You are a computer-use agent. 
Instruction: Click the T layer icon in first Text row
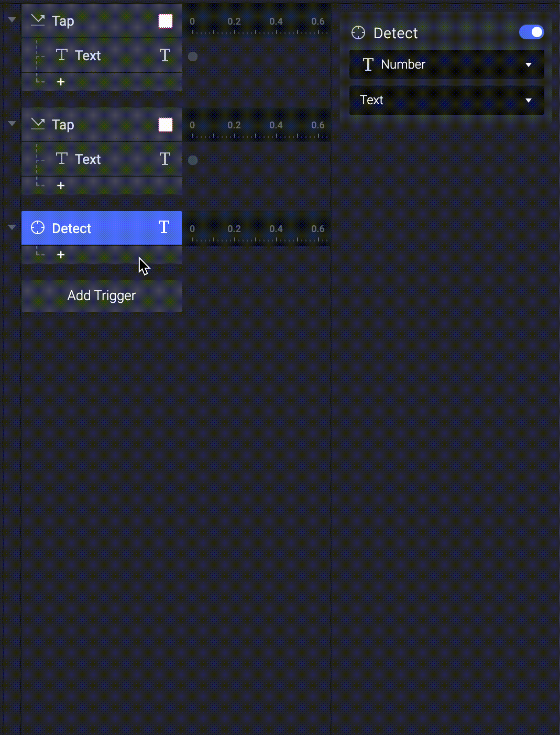pyautogui.click(x=165, y=55)
